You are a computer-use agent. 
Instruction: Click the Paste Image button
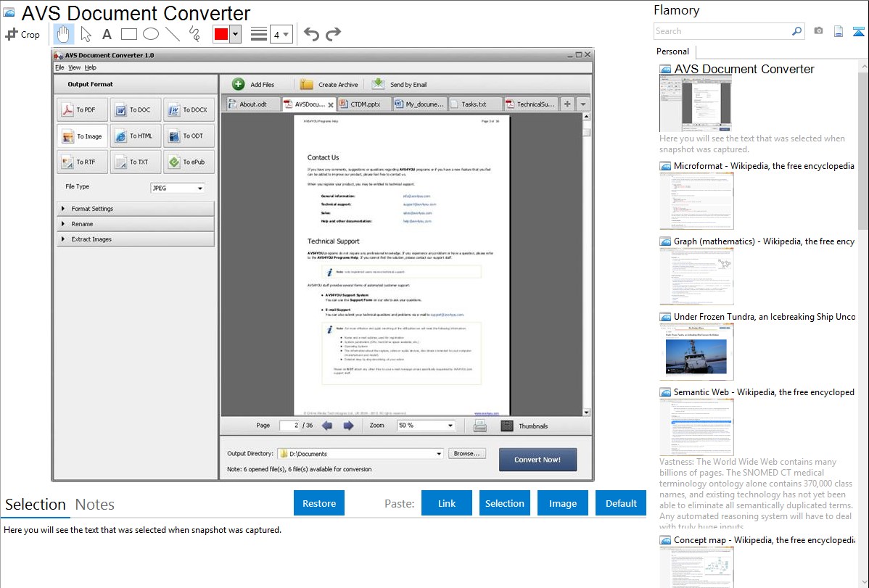[563, 503]
